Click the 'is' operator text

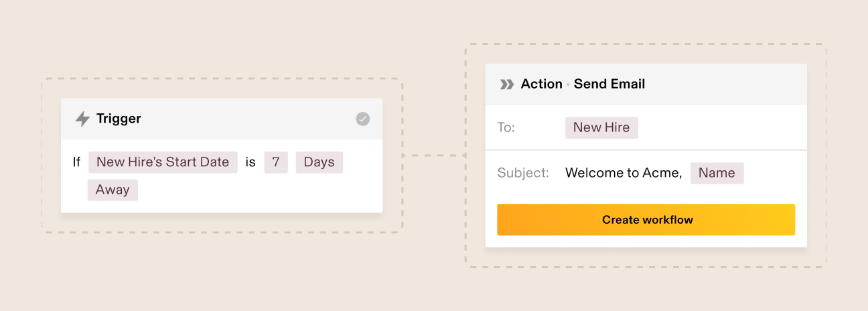pos(250,162)
